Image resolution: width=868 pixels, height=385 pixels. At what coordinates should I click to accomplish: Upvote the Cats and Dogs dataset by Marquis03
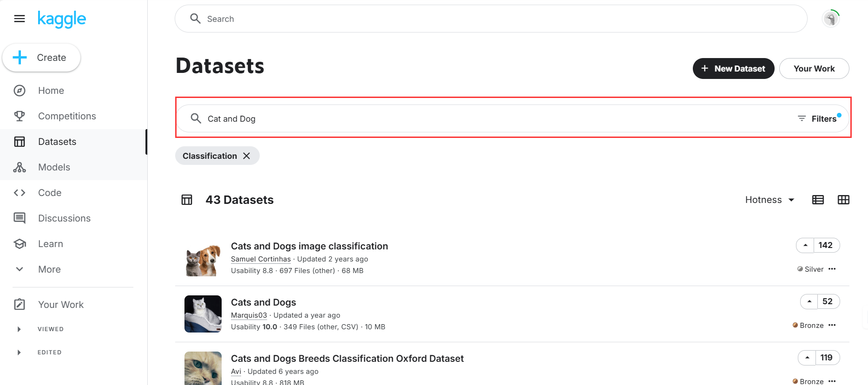pyautogui.click(x=809, y=301)
